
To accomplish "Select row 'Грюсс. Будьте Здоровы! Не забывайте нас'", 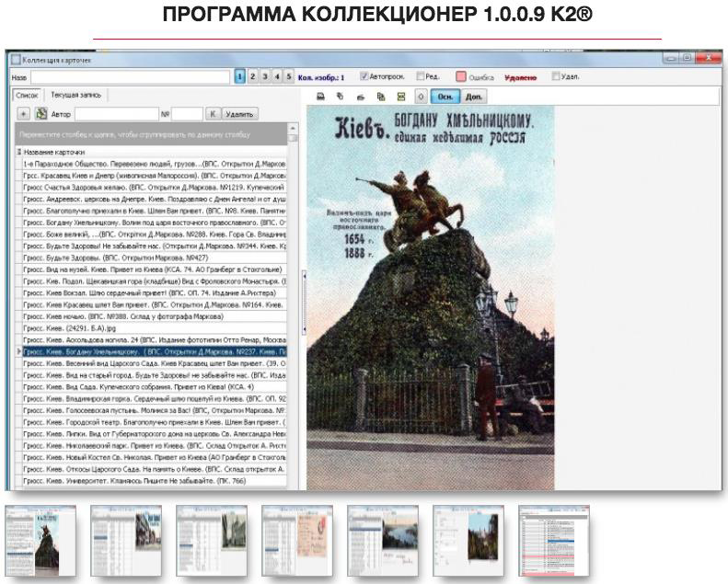I will [154, 246].
